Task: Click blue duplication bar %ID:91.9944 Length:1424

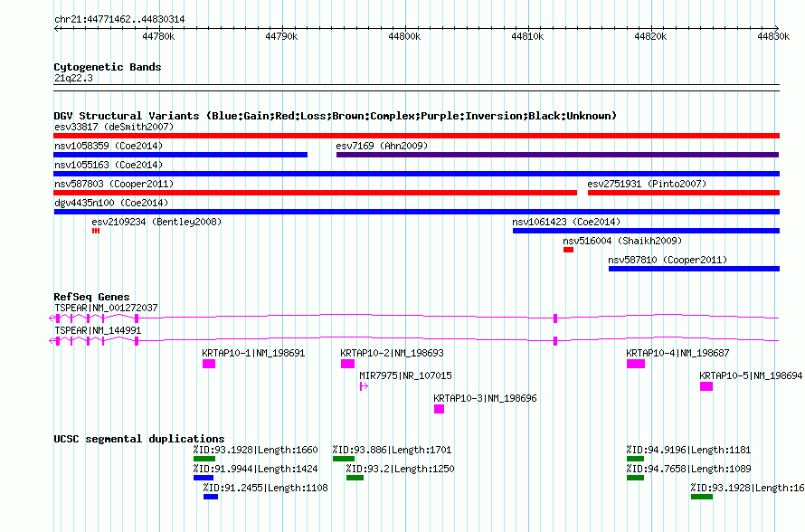Action: coord(204,478)
